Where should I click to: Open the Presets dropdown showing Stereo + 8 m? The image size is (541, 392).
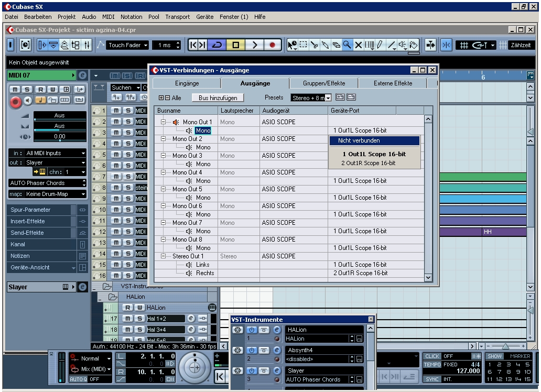point(311,97)
